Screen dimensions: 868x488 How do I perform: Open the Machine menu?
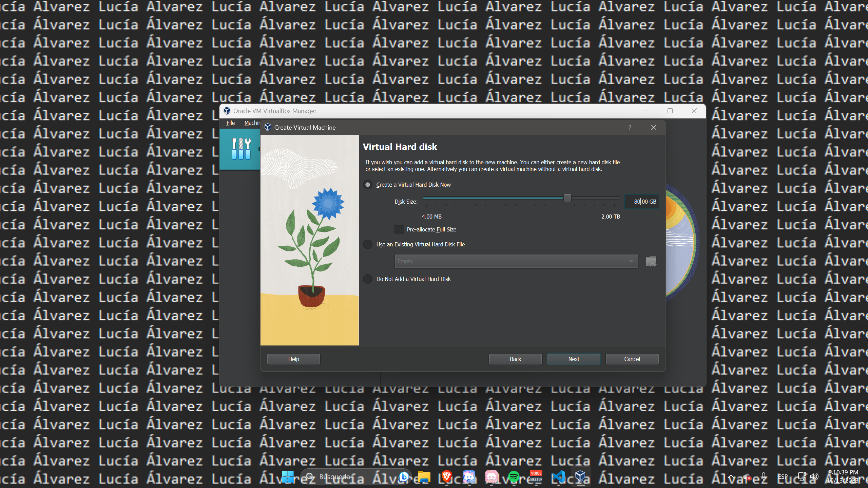pyautogui.click(x=252, y=123)
